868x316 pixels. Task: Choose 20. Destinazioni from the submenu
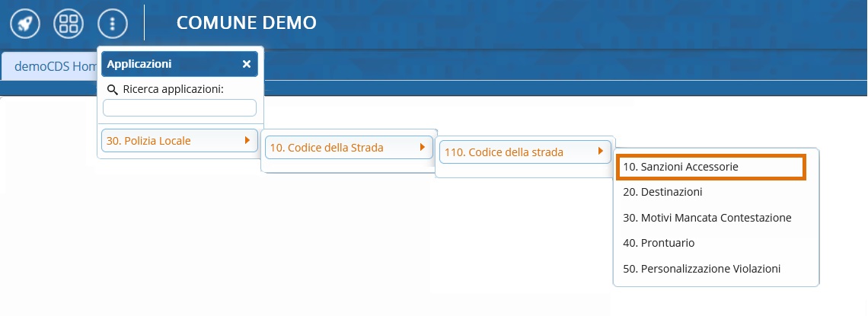662,192
